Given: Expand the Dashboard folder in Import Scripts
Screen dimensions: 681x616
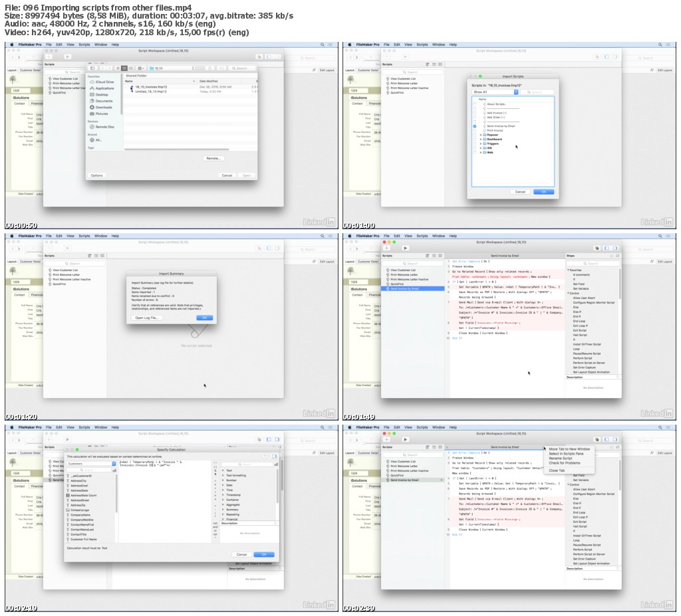Looking at the screenshot, I should point(480,140).
